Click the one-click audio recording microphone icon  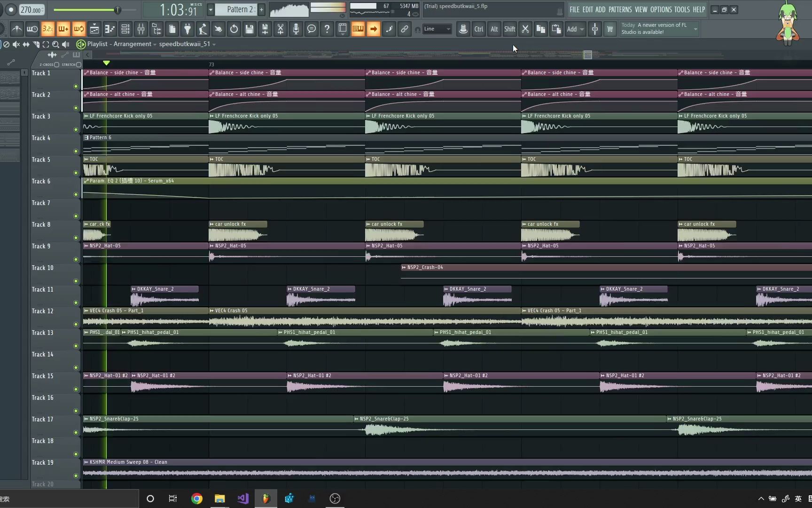click(296, 29)
